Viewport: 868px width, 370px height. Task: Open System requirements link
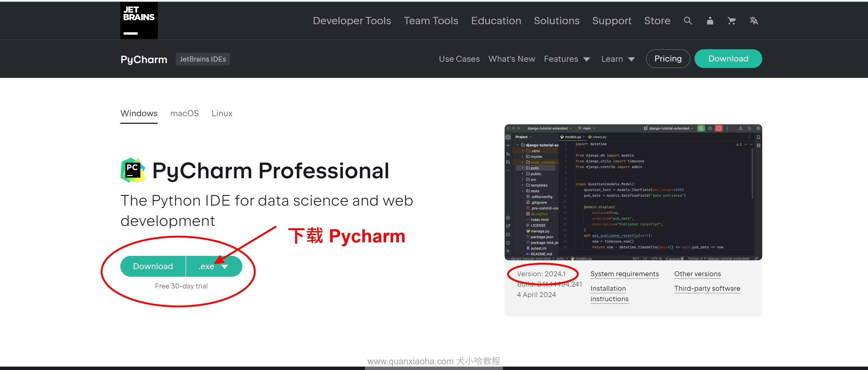click(624, 274)
